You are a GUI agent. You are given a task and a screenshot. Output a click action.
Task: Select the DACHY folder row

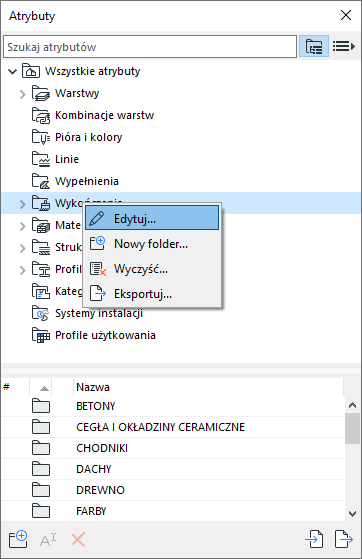coord(173,469)
